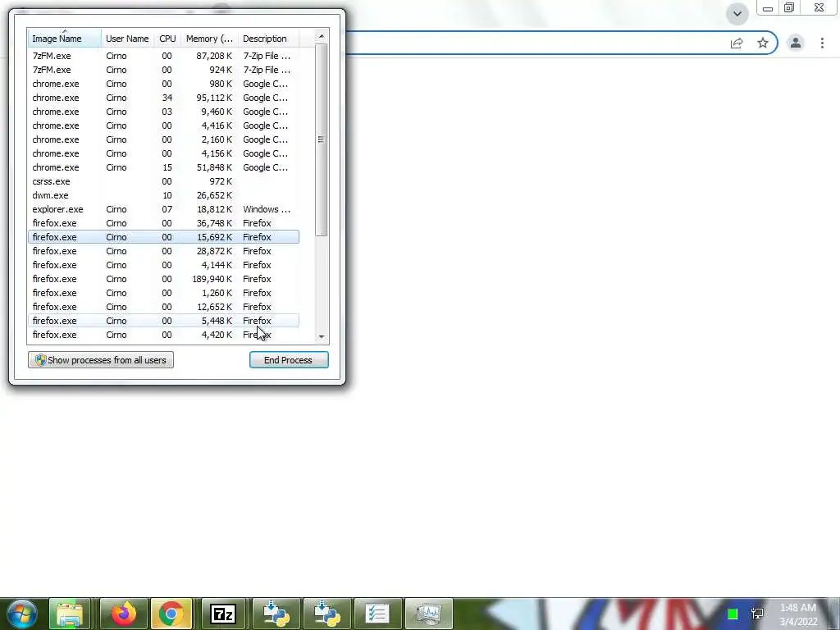Select firefox.exe using 36,748 K
The image size is (840, 630).
[163, 223]
